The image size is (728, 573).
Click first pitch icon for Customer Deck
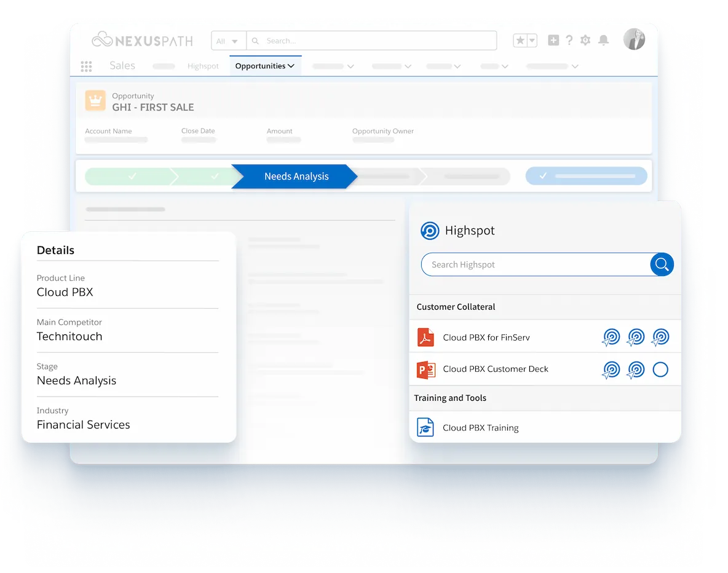tap(611, 370)
